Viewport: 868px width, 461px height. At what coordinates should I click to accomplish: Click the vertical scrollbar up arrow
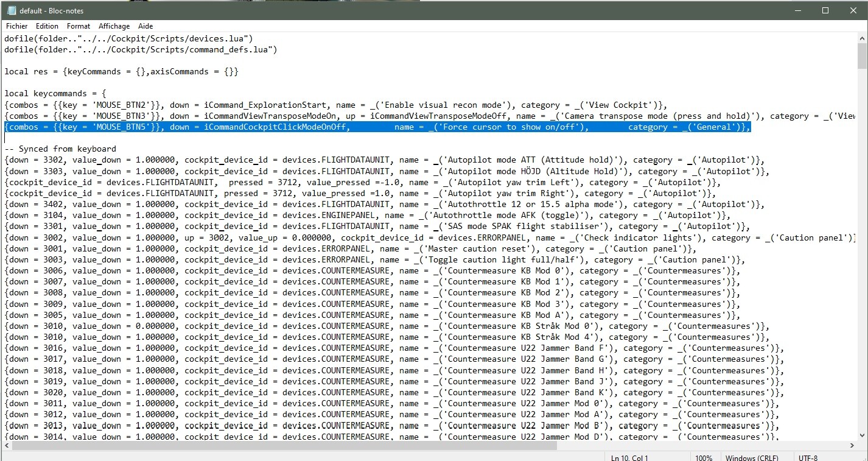(x=862, y=38)
